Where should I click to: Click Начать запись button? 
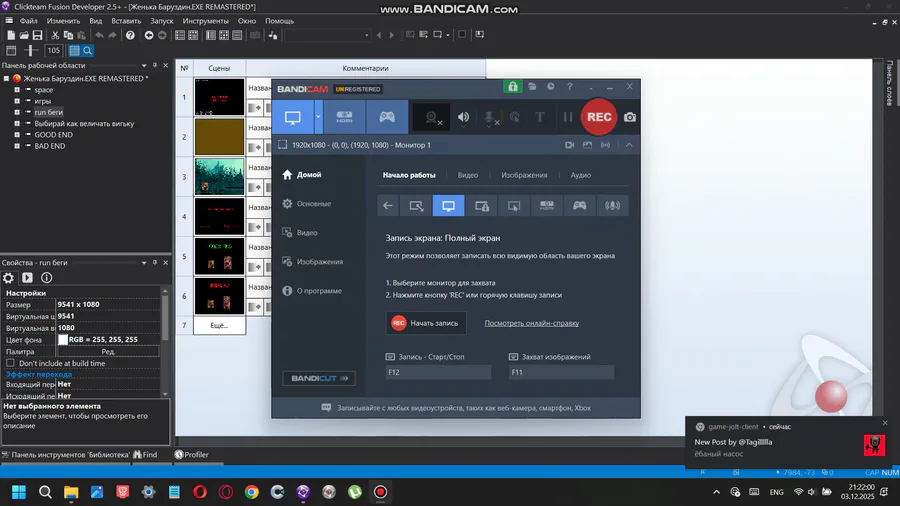[426, 323]
